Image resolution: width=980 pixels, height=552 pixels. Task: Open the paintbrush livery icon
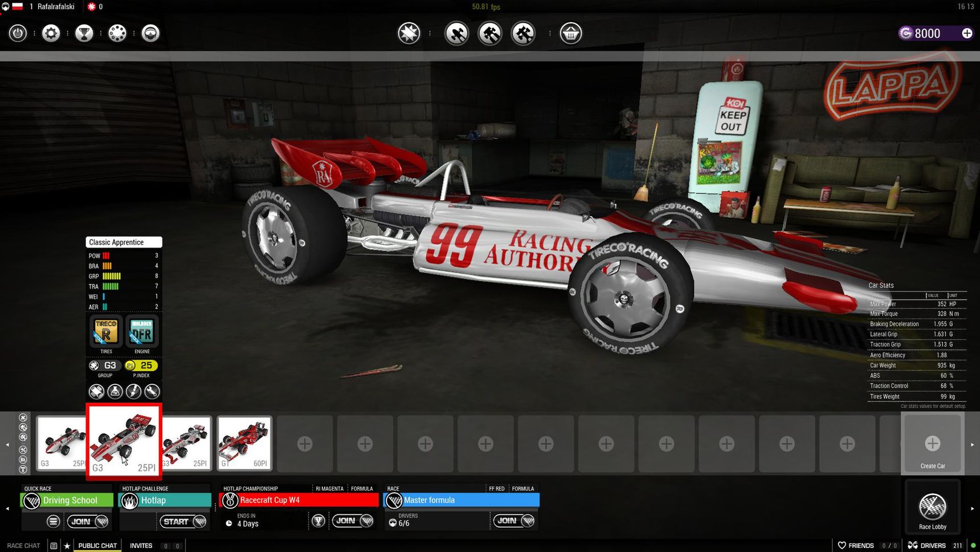coord(133,391)
